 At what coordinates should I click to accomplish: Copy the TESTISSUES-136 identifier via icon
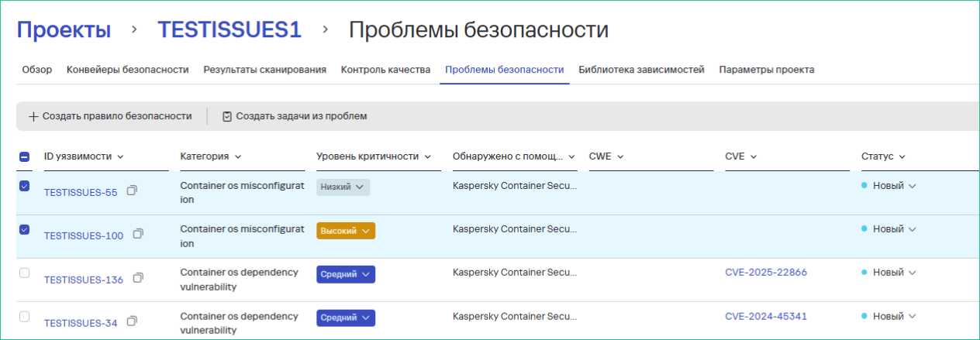[x=138, y=277]
